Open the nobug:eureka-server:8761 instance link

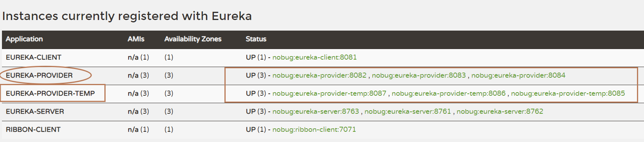pos(407,111)
